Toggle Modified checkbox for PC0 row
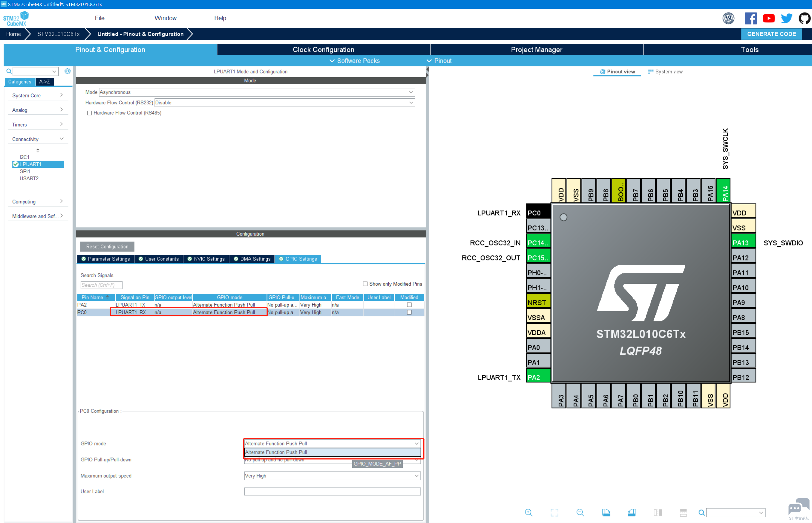Viewport: 812px width, 523px height. coord(408,312)
